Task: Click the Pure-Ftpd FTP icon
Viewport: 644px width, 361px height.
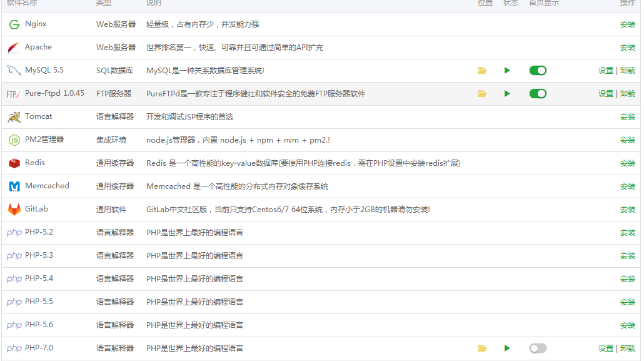Action: point(14,94)
